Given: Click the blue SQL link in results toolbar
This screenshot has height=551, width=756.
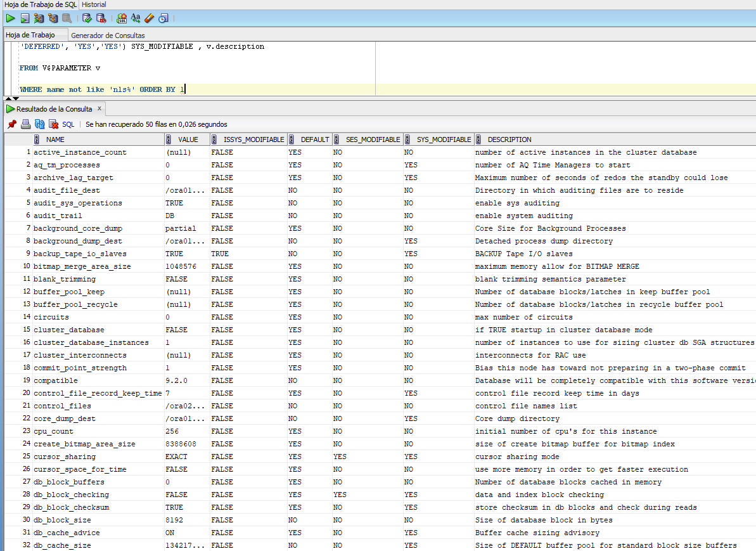Looking at the screenshot, I should [x=68, y=125].
